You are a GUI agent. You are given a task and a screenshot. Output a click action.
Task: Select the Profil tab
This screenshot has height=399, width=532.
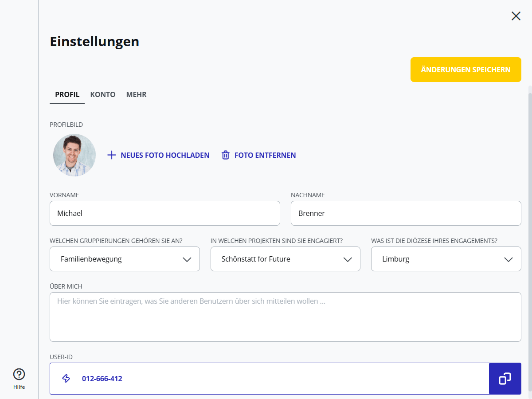(x=67, y=94)
